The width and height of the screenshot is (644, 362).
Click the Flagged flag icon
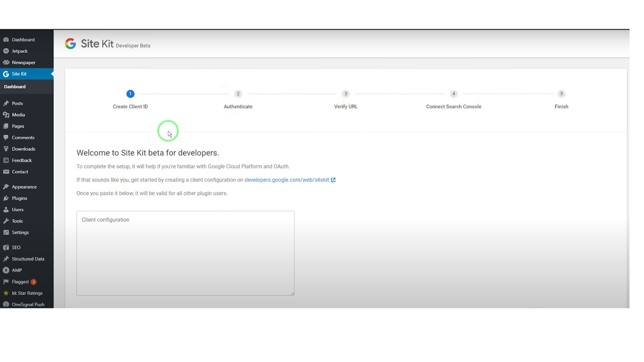[x=6, y=282]
